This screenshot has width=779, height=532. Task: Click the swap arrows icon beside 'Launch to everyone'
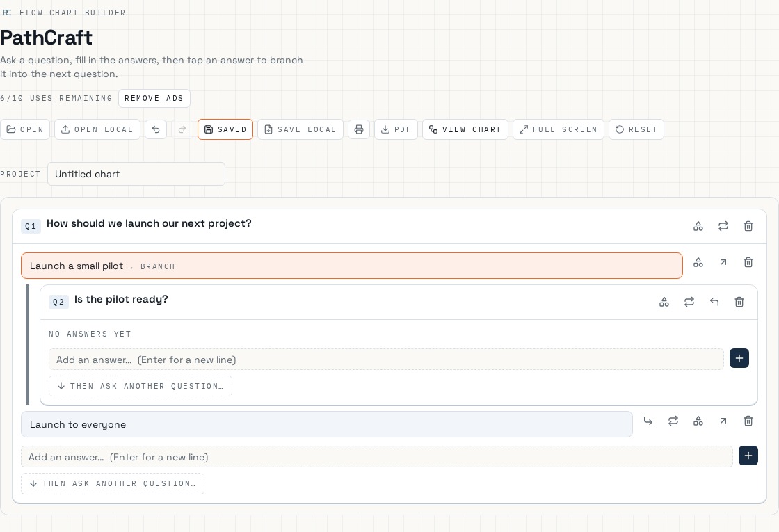(x=673, y=421)
